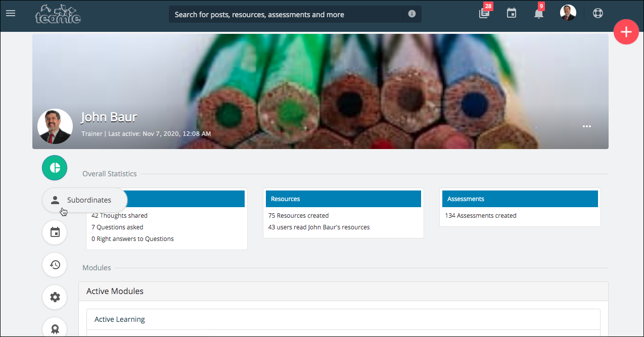The height and width of the screenshot is (337, 644).
Task: Open the sidebar badge ribbon icon
Action: click(55, 328)
